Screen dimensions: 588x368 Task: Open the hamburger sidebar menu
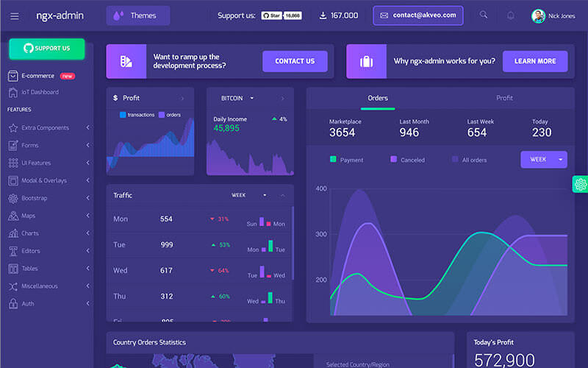point(15,15)
